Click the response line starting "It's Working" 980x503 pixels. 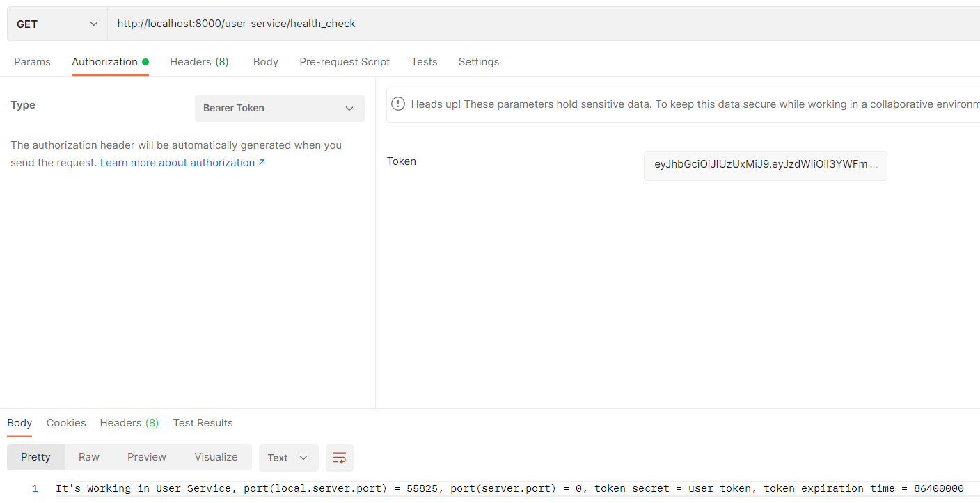pos(509,488)
